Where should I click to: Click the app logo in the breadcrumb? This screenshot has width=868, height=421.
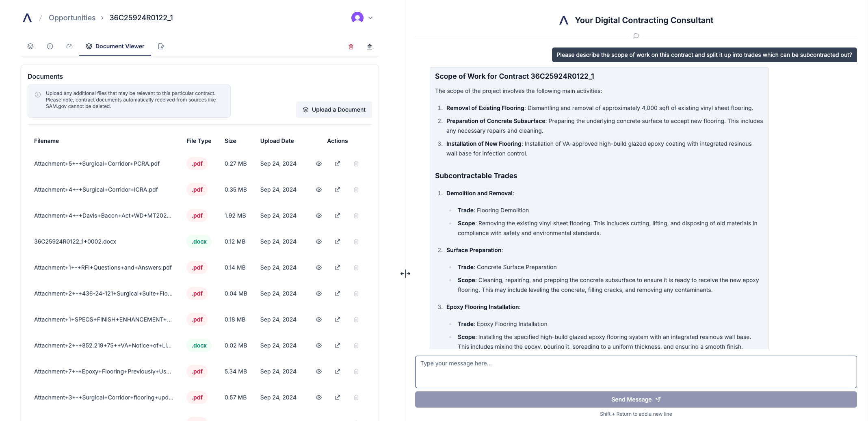click(27, 18)
